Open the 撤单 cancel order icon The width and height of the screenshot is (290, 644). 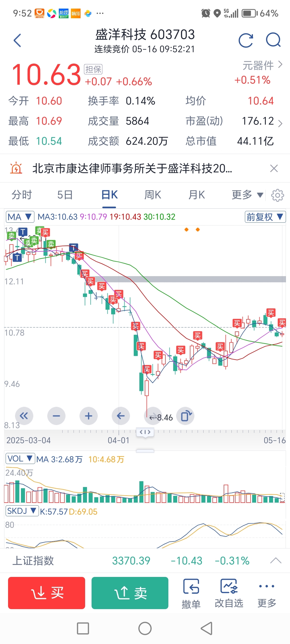pos(191,594)
